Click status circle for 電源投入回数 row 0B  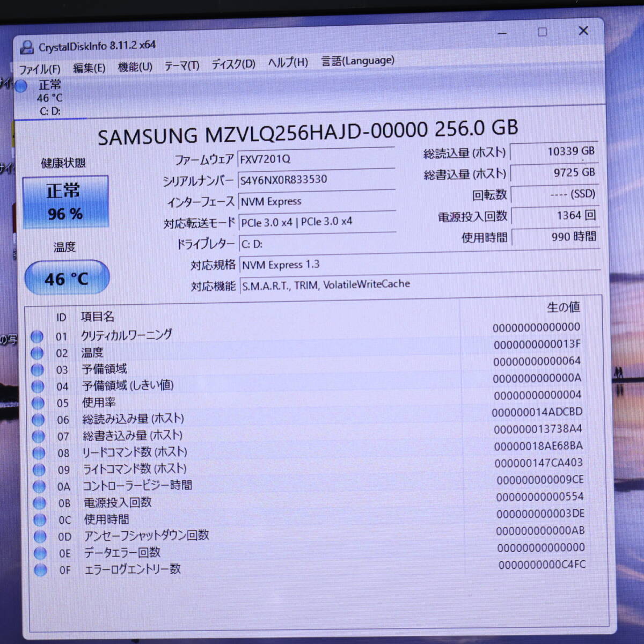click(x=40, y=503)
